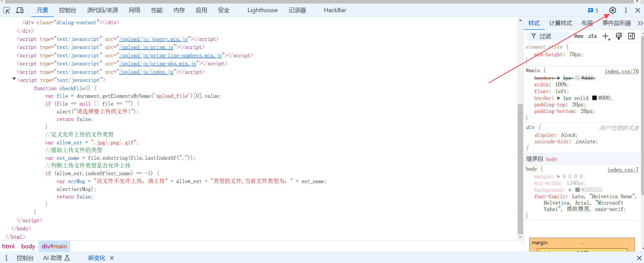The height and width of the screenshot is (263, 644).
Task: Follow the upload/js/jquery.min.js link
Action: click(x=153, y=39)
